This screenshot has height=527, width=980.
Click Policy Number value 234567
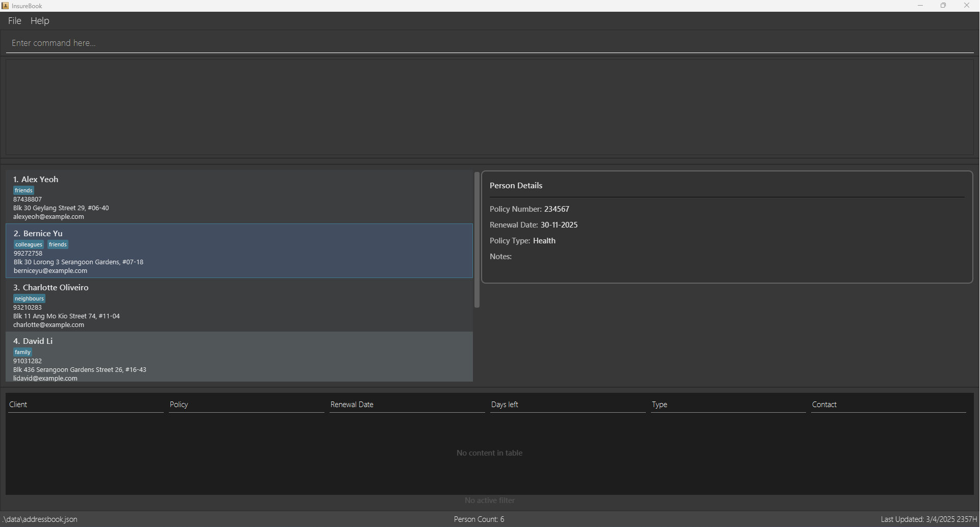pyautogui.click(x=557, y=209)
